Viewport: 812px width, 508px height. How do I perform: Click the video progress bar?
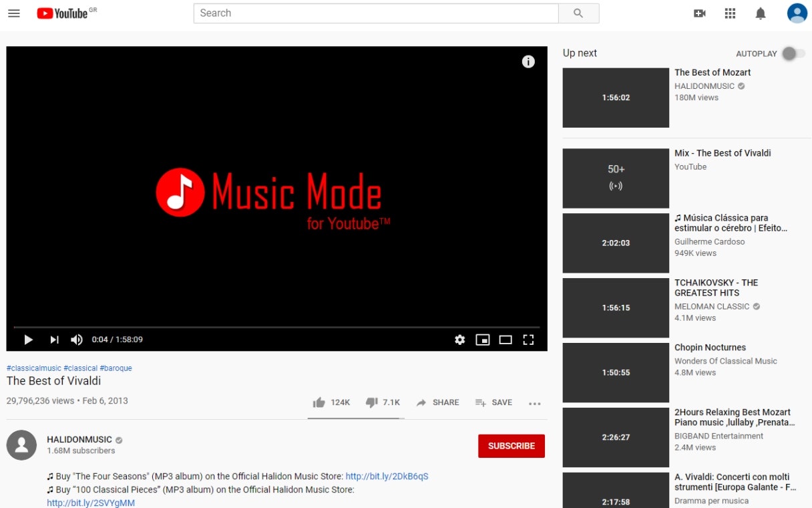[x=276, y=326]
